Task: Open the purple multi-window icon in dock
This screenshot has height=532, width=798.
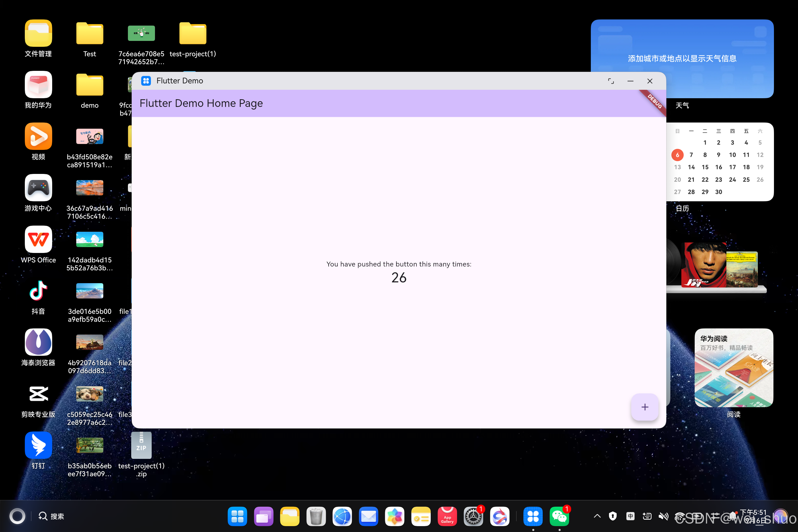Action: [x=264, y=516]
